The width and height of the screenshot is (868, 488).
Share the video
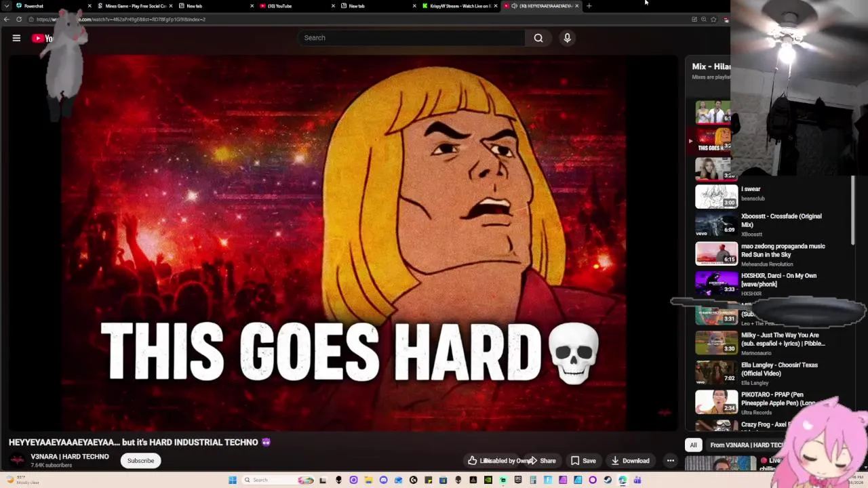542,461
